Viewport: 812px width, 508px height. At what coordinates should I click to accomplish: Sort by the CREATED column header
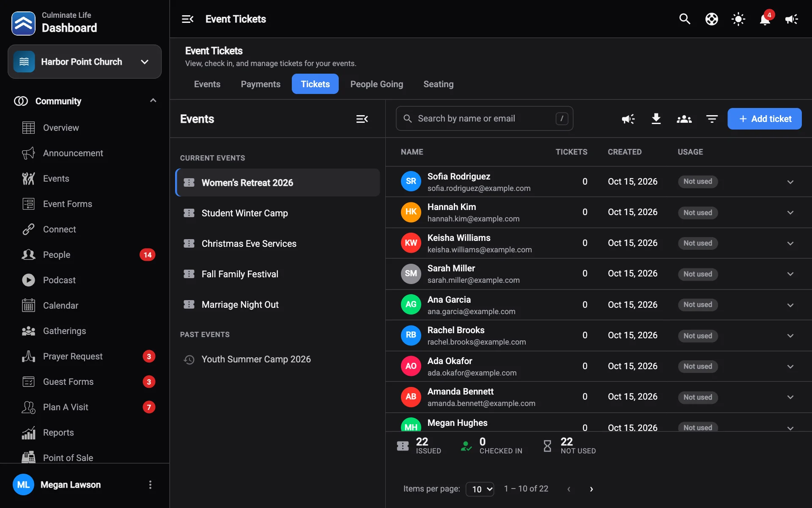pyautogui.click(x=625, y=152)
